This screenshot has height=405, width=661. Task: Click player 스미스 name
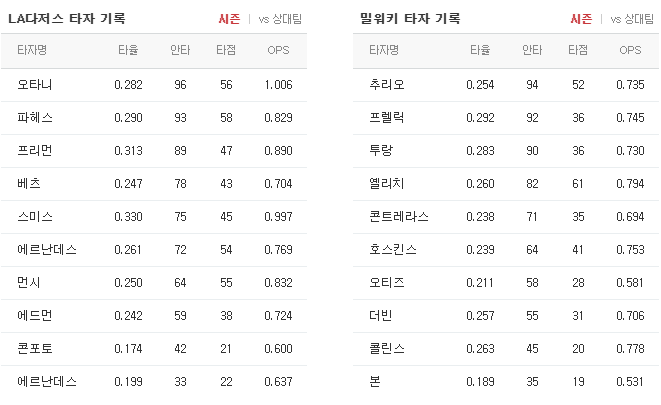(x=35, y=217)
